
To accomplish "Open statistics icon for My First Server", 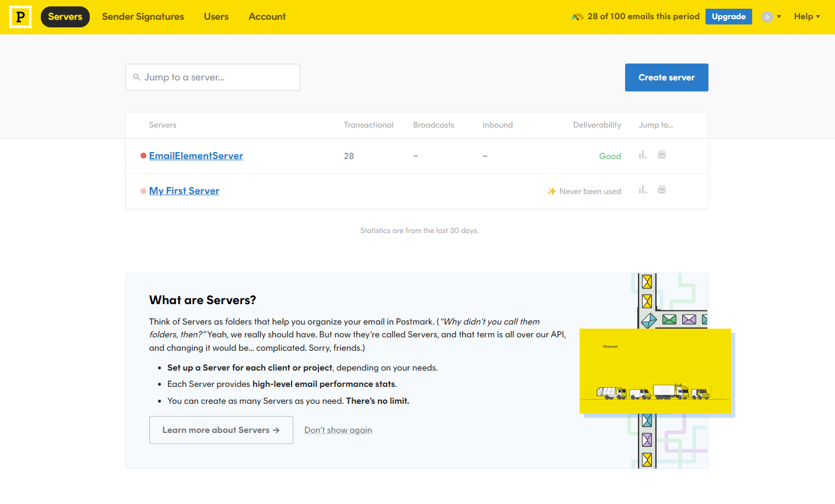I will tap(643, 190).
